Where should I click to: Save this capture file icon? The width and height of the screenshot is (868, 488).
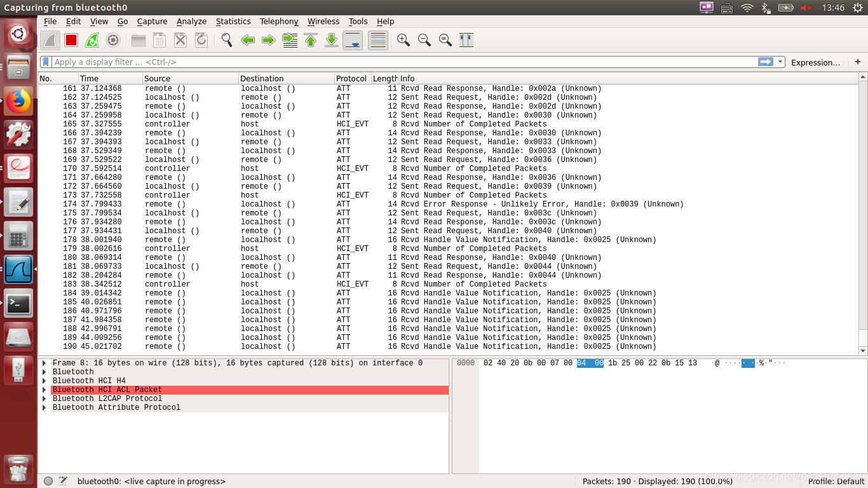[x=159, y=40]
